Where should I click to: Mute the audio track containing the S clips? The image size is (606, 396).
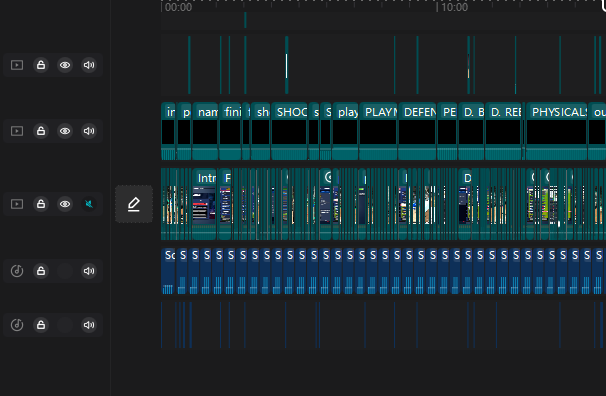pyautogui.click(x=89, y=271)
